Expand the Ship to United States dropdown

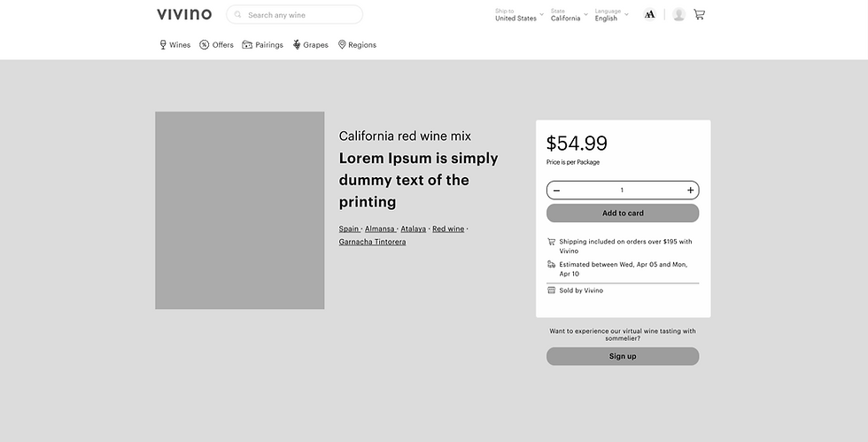click(x=519, y=15)
